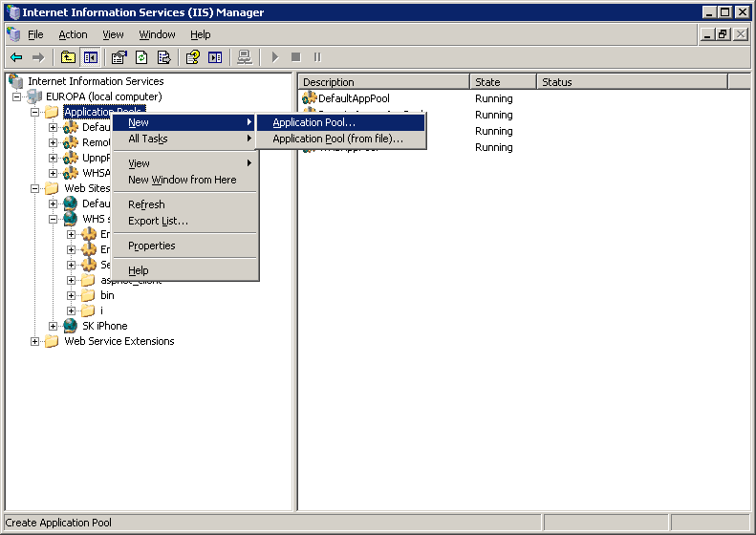Sort by the State column header

[503, 82]
